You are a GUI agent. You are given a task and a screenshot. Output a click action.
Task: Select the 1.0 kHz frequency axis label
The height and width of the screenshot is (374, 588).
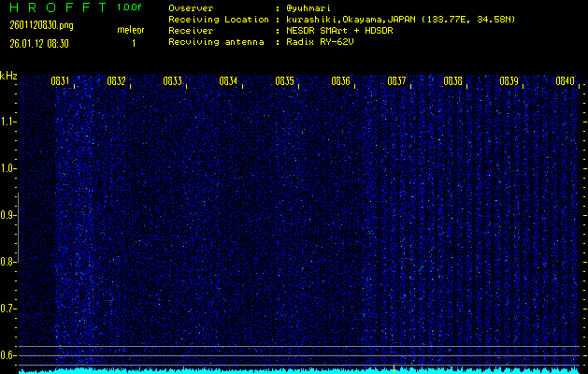[8, 168]
